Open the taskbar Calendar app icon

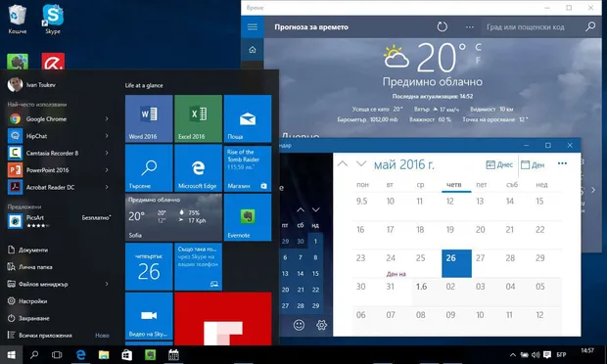tap(173, 355)
